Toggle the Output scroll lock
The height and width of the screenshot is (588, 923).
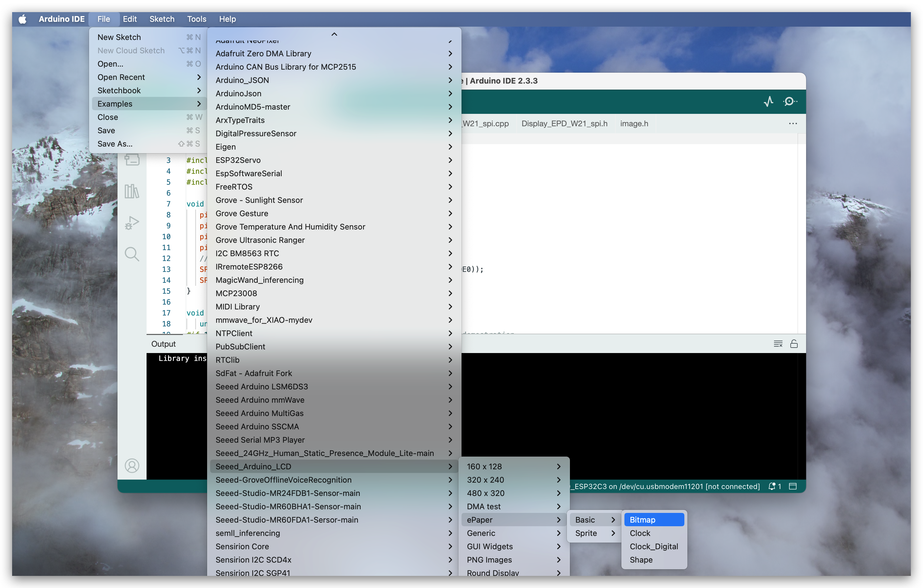pos(794,344)
